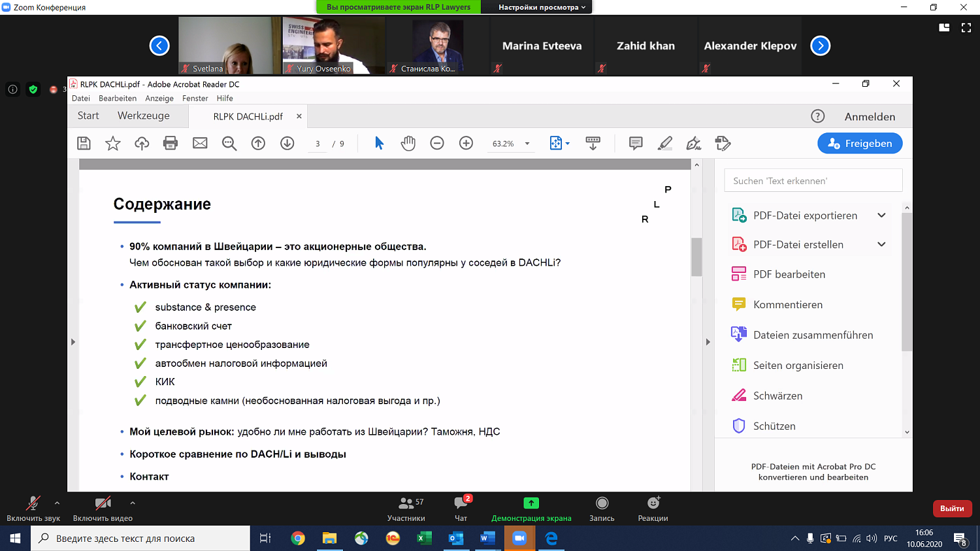Click the Suchen 'Text erkennen' search field
Image resolution: width=980 pixels, height=551 pixels.
tap(813, 181)
